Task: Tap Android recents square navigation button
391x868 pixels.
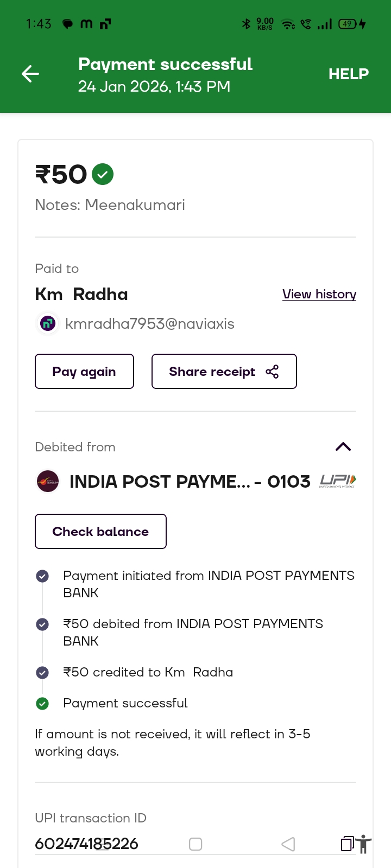Action: pyautogui.click(x=195, y=844)
